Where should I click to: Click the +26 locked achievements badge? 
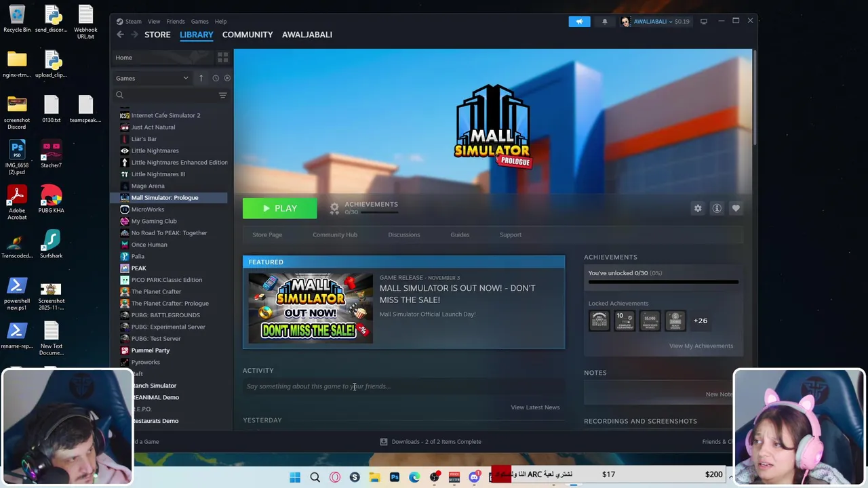(701, 321)
